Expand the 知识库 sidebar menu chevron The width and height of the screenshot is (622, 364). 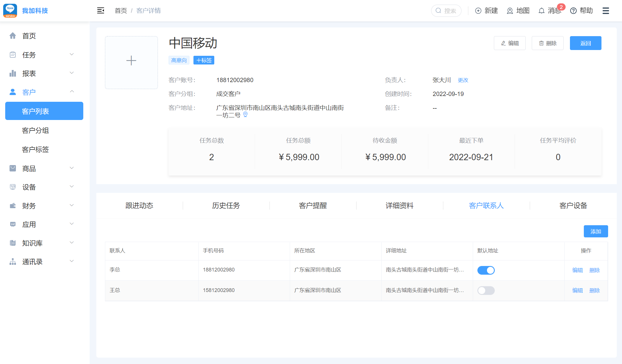click(72, 243)
